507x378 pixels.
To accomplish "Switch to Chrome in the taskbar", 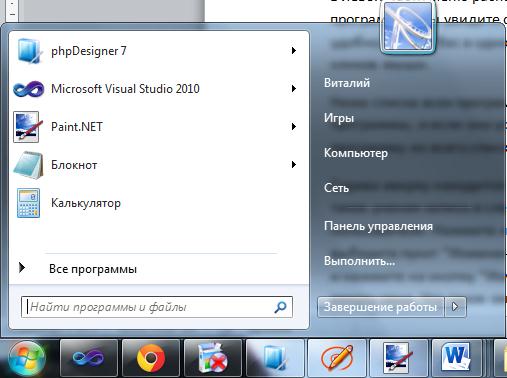I will [151, 359].
